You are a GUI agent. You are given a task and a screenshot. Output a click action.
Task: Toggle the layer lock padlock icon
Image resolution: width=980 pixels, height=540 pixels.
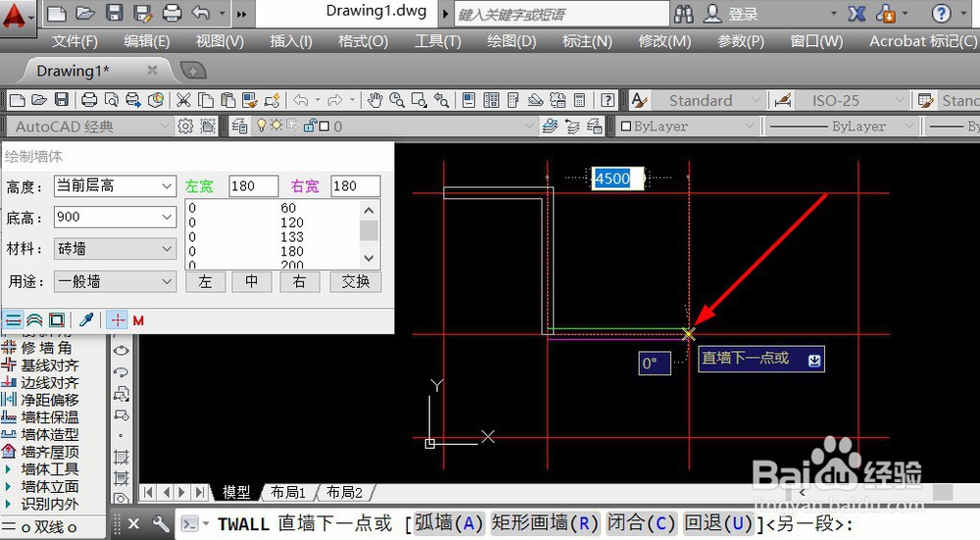[x=310, y=125]
